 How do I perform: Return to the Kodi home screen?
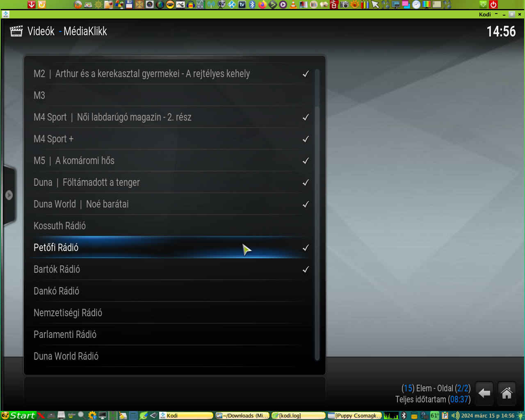click(x=507, y=393)
